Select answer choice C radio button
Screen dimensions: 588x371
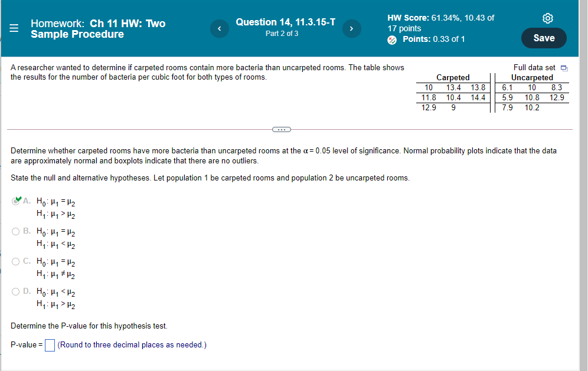point(14,262)
